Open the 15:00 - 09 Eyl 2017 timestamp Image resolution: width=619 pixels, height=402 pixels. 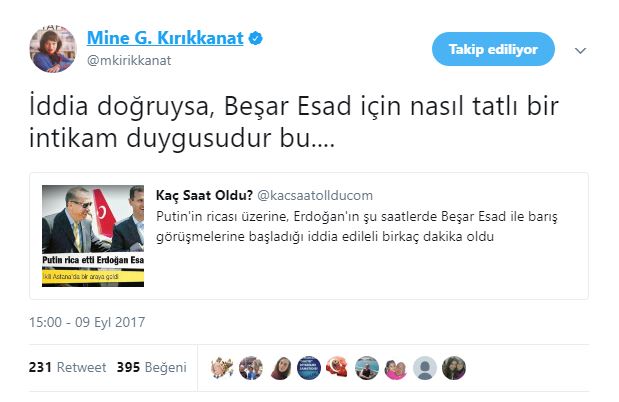click(x=87, y=322)
